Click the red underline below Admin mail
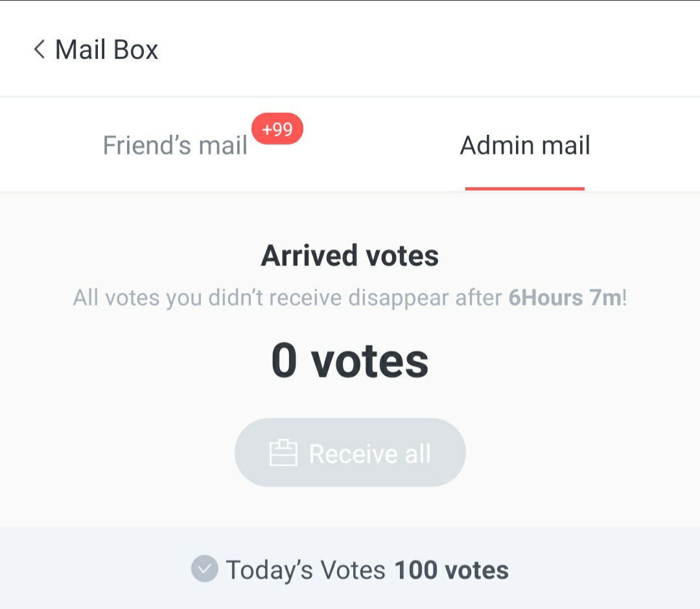Screen dimensions: 700x609 point(524,189)
